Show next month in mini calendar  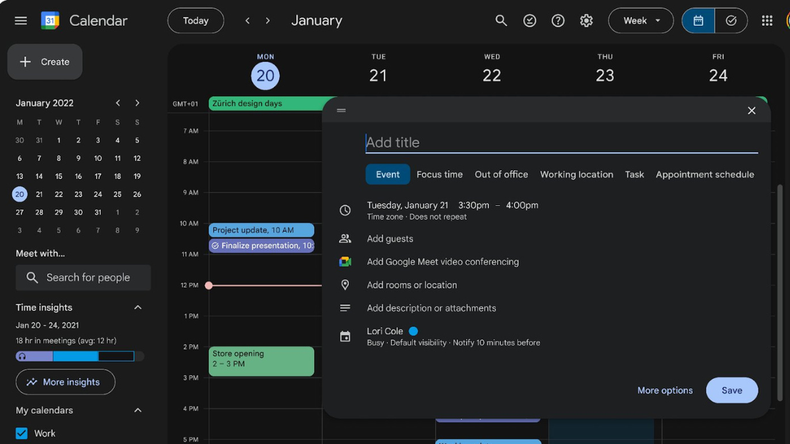pos(137,103)
